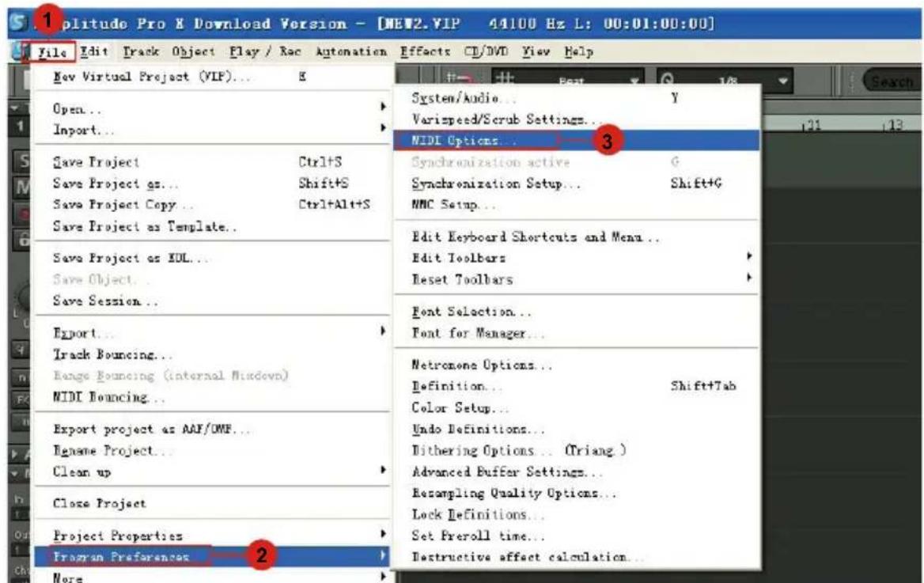Select MIDI Bouncing...

(212, 397)
